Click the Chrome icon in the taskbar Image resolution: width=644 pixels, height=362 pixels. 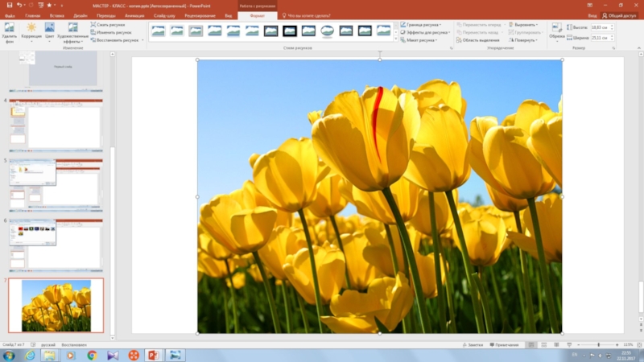pos(92,355)
